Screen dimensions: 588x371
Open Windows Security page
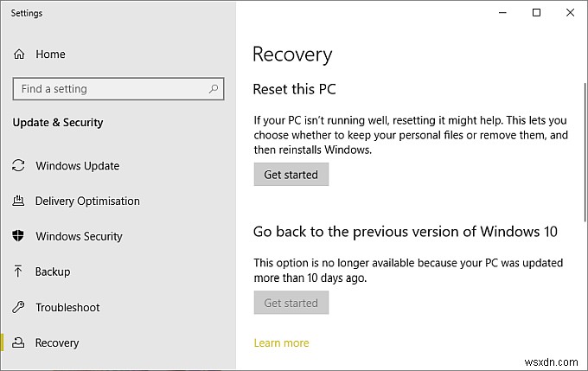click(x=79, y=237)
